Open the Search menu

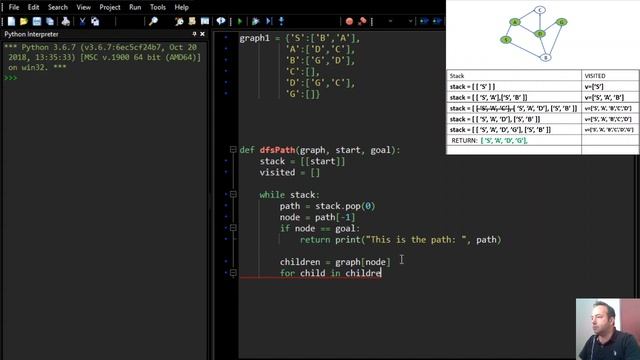tap(58, 7)
